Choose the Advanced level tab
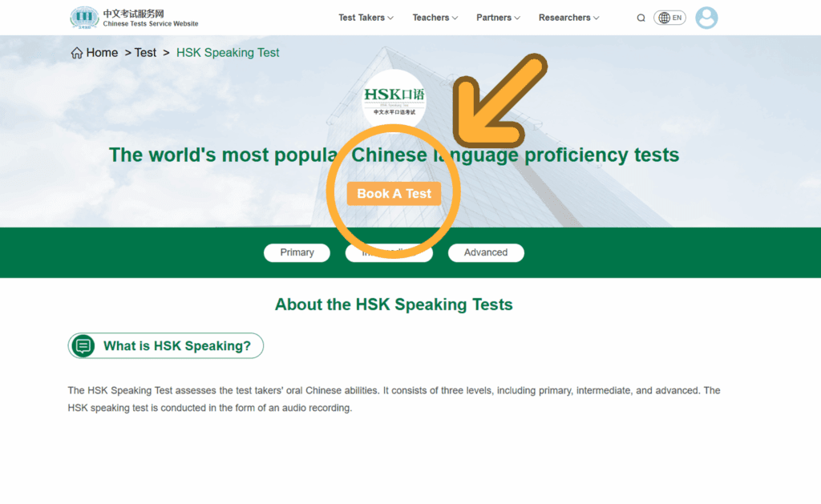This screenshot has height=504, width=821. tap(486, 252)
